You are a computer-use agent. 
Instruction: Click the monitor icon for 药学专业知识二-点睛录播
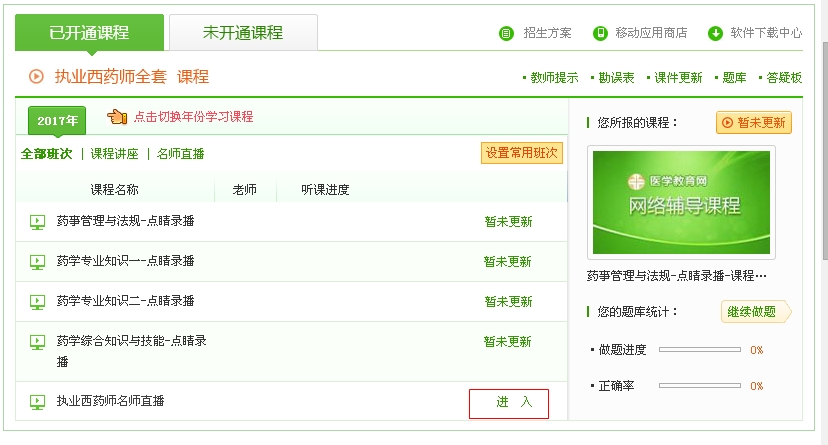click(x=38, y=302)
